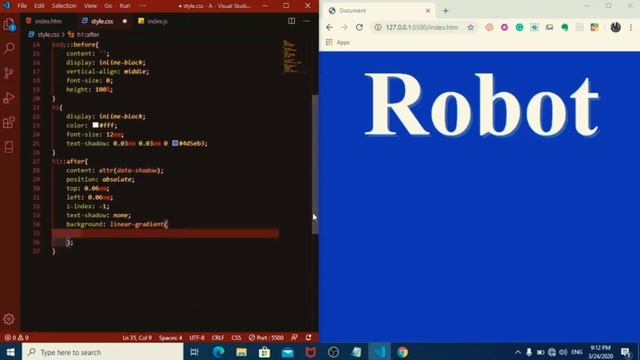The height and width of the screenshot is (360, 640).
Task: Select the Document tab in Chrome
Action: tap(380, 11)
